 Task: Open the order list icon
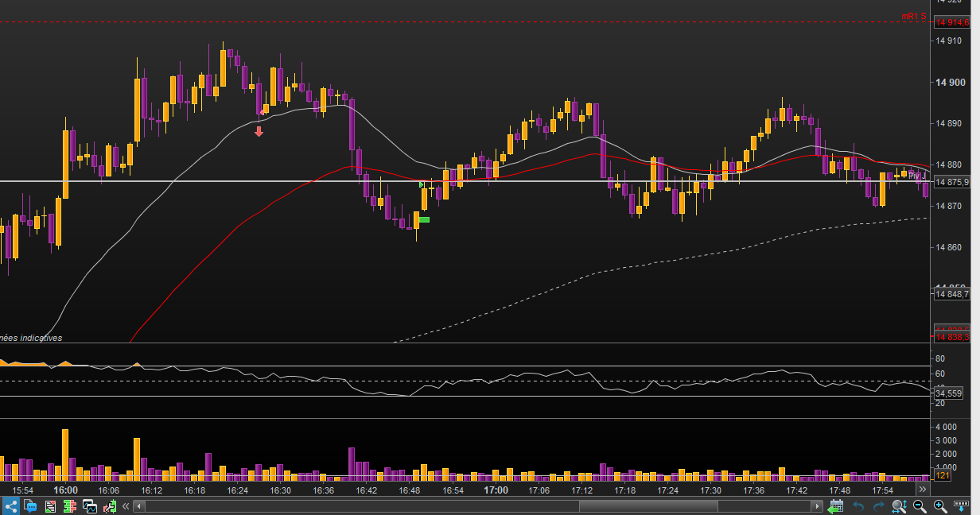click(50, 505)
